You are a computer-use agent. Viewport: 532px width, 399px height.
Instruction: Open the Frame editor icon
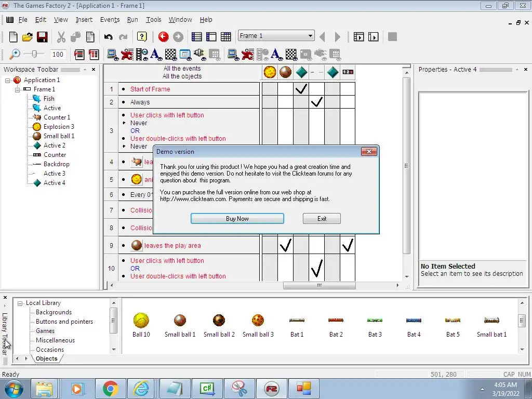211,37
